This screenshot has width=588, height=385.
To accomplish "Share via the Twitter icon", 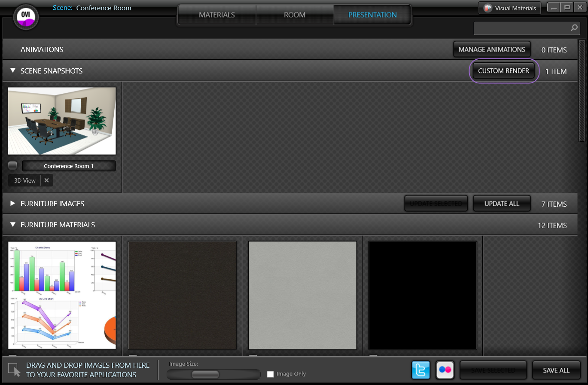I will pos(421,370).
